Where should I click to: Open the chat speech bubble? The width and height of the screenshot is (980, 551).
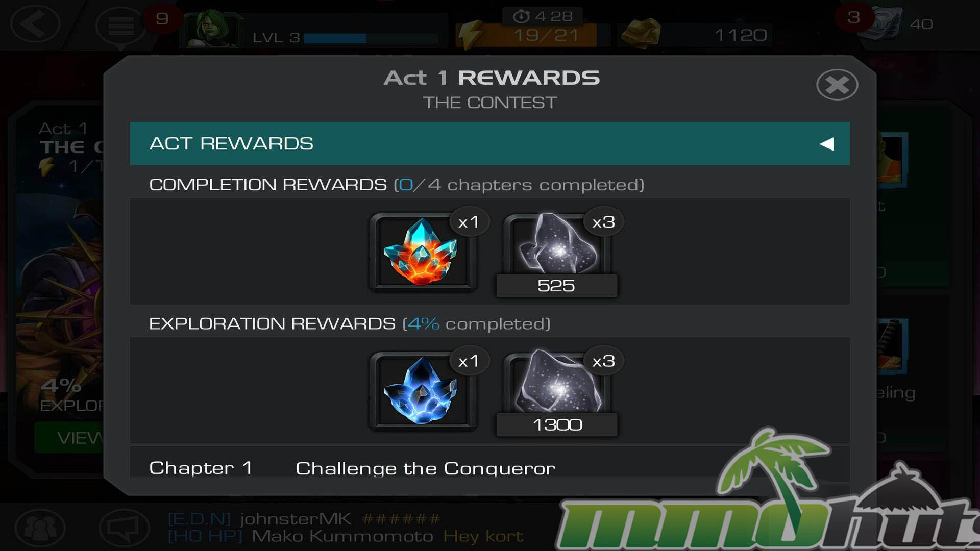(124, 528)
